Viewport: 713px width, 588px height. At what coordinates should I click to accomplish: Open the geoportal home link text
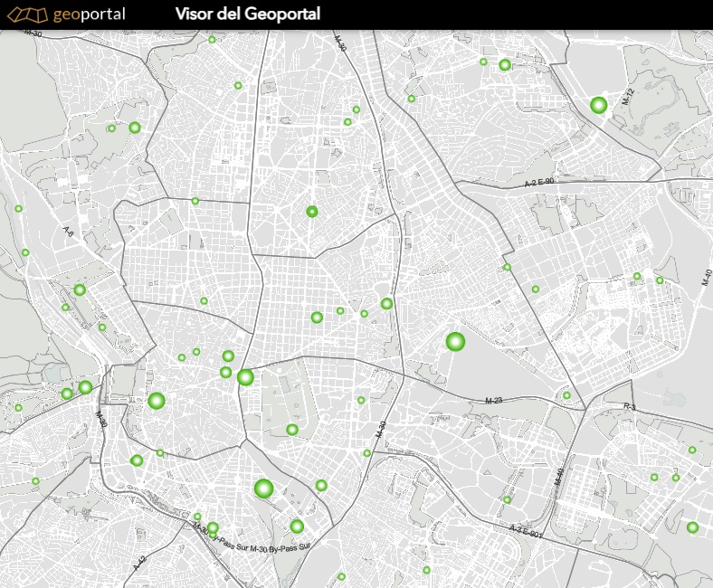[89, 14]
